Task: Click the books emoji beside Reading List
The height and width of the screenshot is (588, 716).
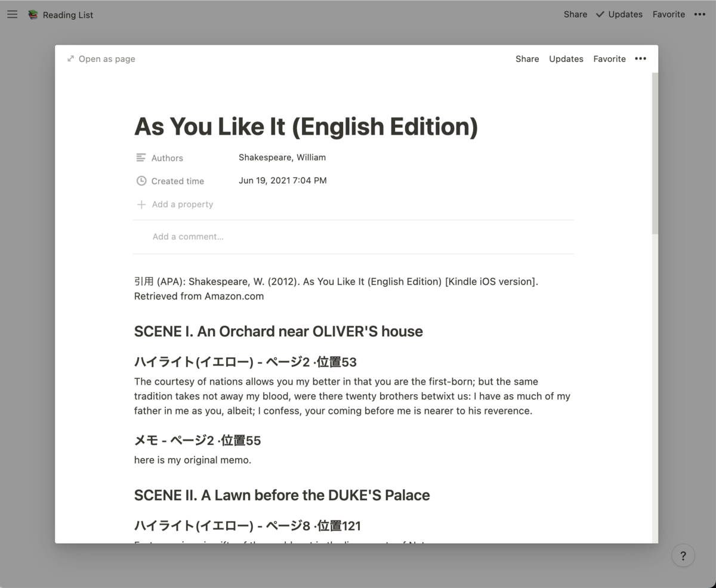Action: pos(33,14)
